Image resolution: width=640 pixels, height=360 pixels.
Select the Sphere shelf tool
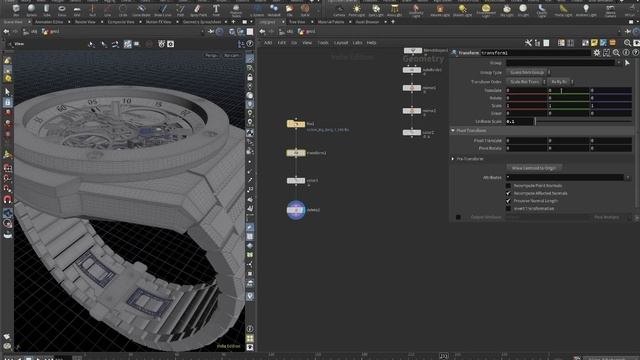[31, 10]
